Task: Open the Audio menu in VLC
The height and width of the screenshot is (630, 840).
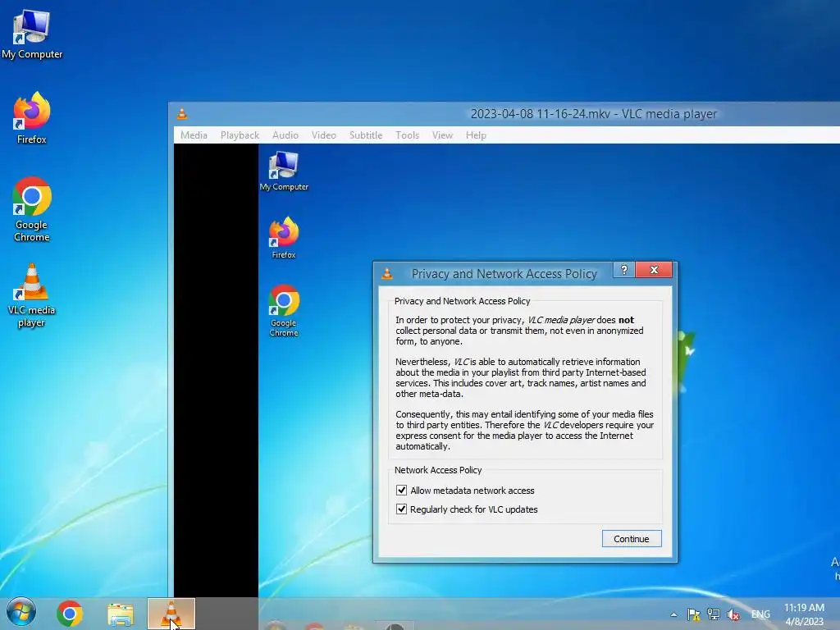Action: (285, 135)
